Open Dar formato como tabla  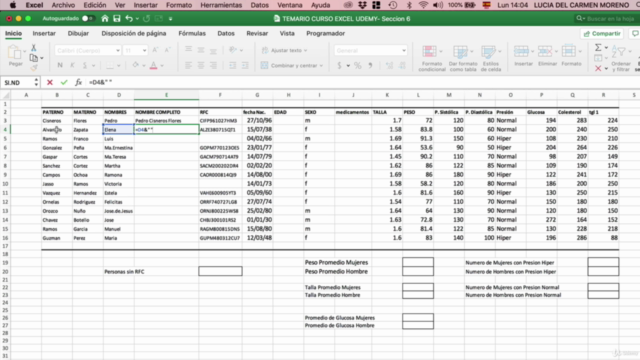pyautogui.click(x=463, y=58)
